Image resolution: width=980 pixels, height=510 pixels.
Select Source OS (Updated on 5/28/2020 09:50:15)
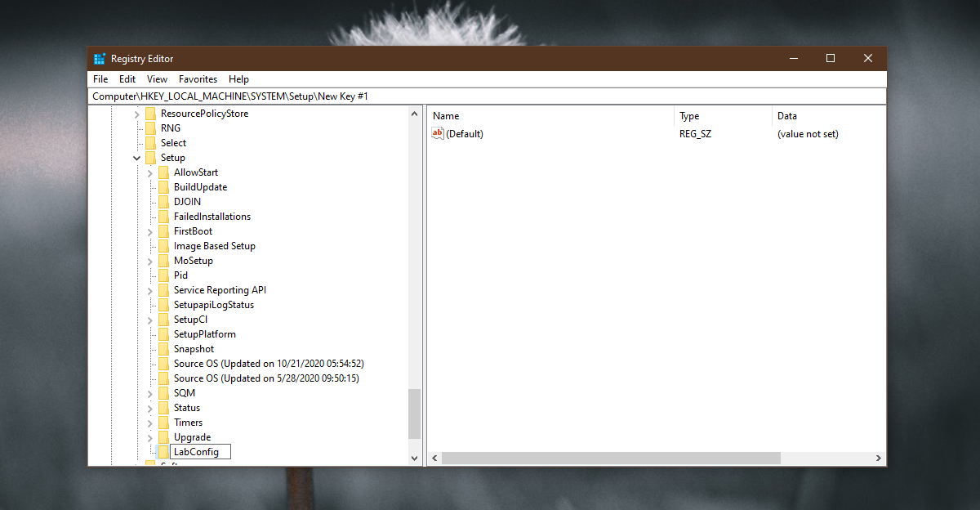pyautogui.click(x=266, y=378)
